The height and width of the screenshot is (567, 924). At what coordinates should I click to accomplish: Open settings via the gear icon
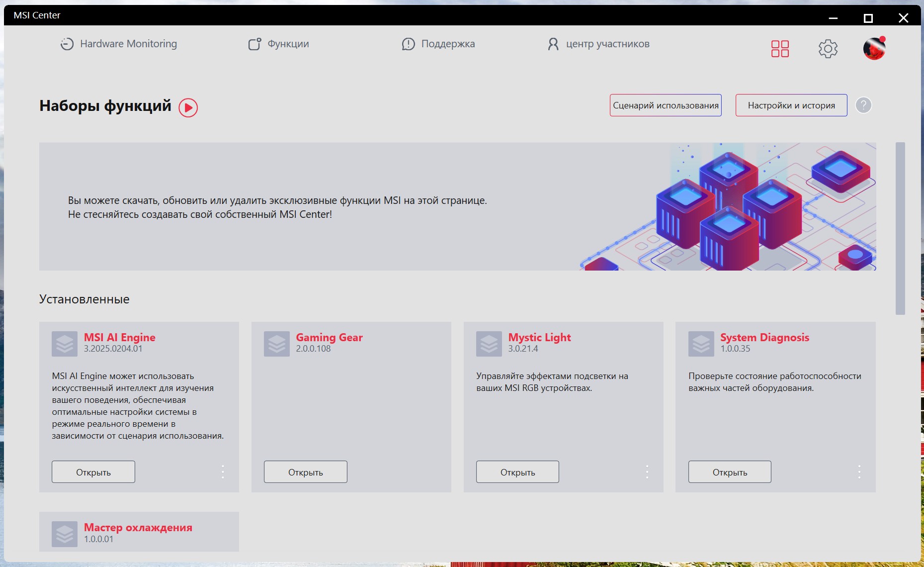(x=828, y=49)
